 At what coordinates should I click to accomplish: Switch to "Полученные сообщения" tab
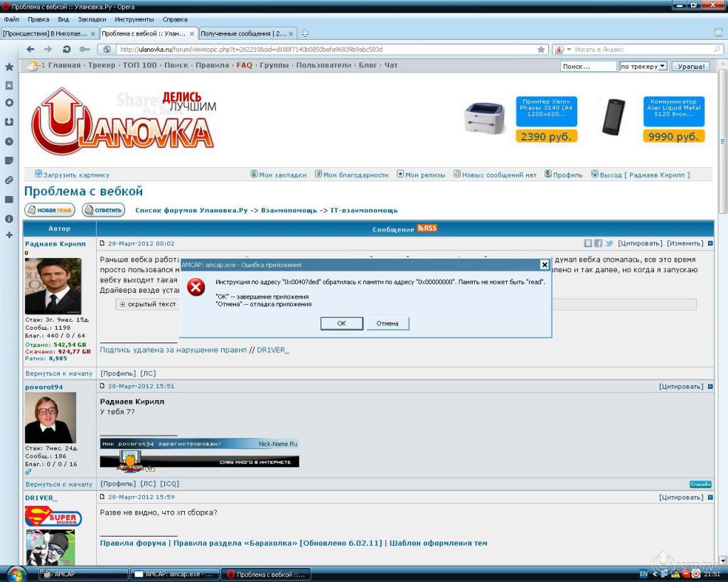click(x=243, y=33)
